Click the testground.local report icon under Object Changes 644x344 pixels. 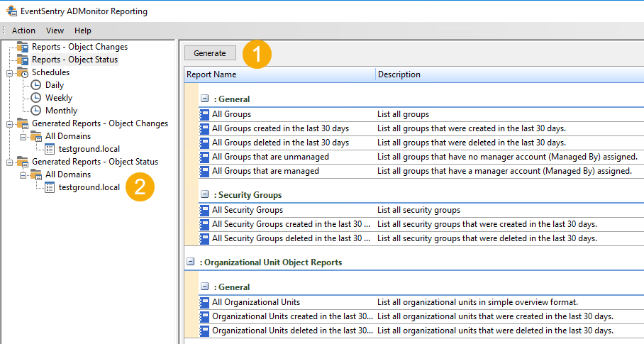coord(50,149)
